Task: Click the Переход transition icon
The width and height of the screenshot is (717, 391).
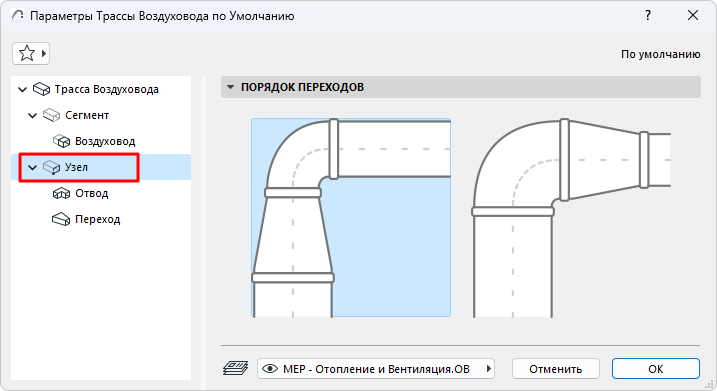Action: pos(61,220)
